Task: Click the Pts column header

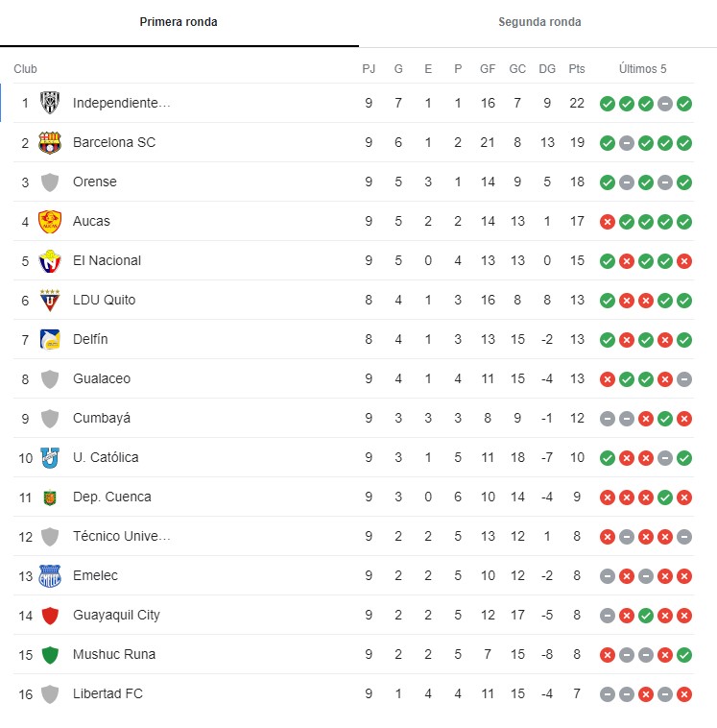Action: (x=576, y=69)
